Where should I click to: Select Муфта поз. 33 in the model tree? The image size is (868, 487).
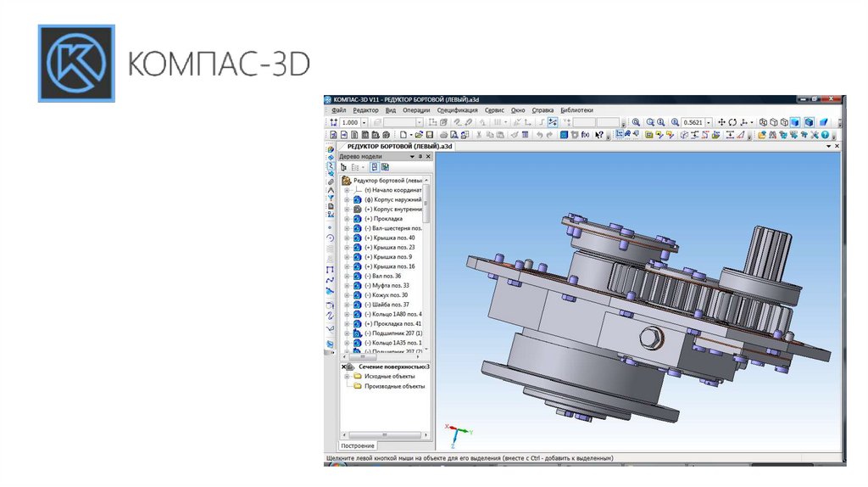click(x=390, y=286)
